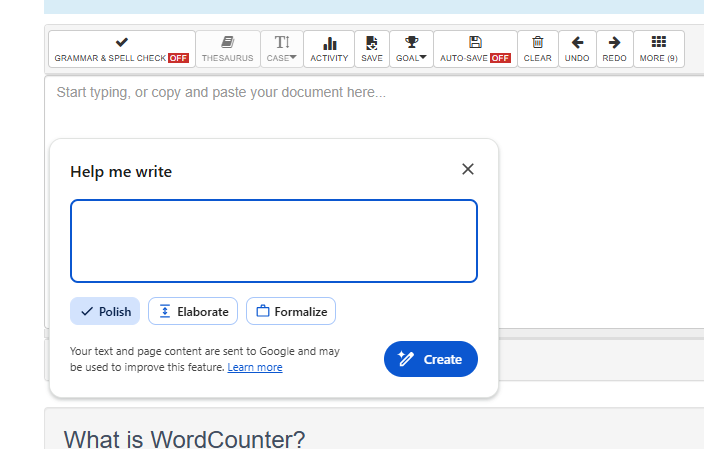Toggle Grammar & Spell Check button
This screenshot has height=449, width=704.
[122, 49]
